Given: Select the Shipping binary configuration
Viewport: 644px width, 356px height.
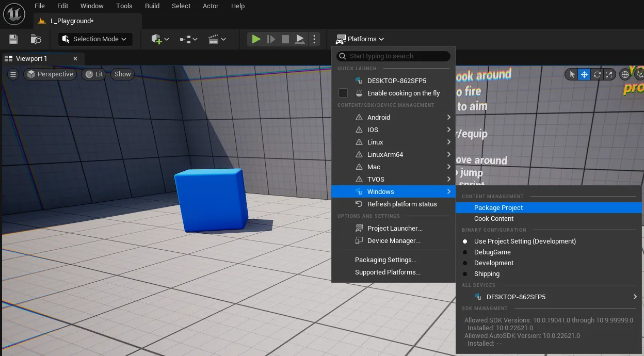Looking at the screenshot, I should [x=487, y=274].
